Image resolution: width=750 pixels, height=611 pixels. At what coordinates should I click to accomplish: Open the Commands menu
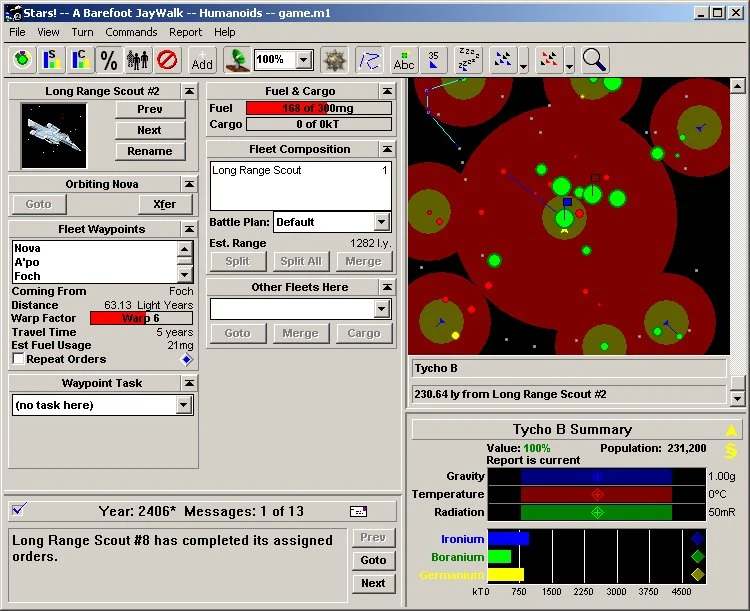click(x=131, y=32)
